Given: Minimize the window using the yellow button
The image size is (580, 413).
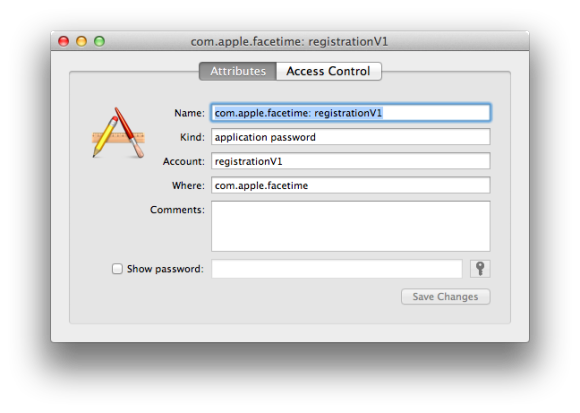Looking at the screenshot, I should (81, 41).
